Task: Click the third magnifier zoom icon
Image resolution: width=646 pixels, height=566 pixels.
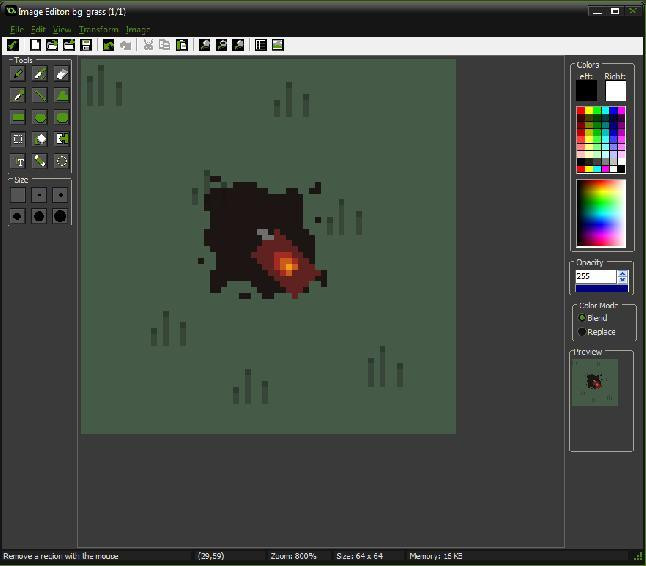Action: tap(238, 45)
